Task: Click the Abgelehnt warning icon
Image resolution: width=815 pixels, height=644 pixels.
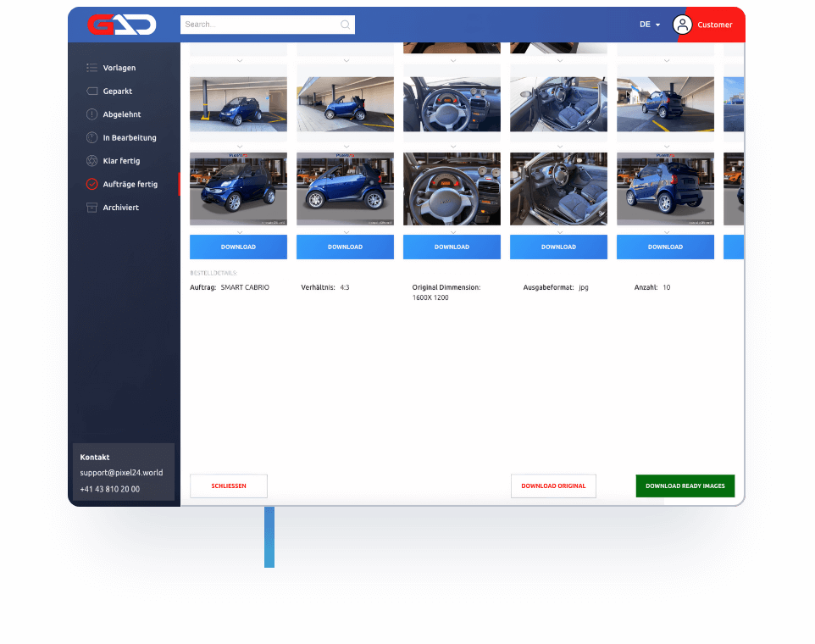Action: point(92,114)
